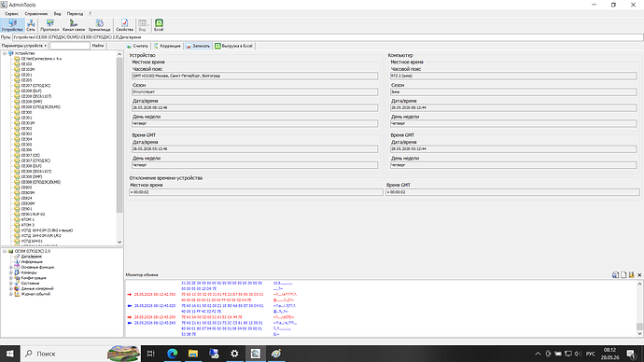Viewport: 644px width, 362px height.
Task: Open the Свойства toolbar icon
Action: [124, 25]
